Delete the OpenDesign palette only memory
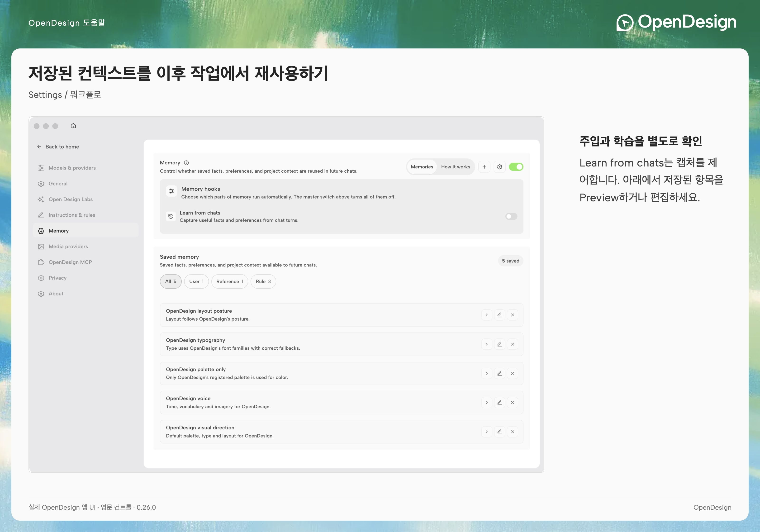 pyautogui.click(x=512, y=373)
